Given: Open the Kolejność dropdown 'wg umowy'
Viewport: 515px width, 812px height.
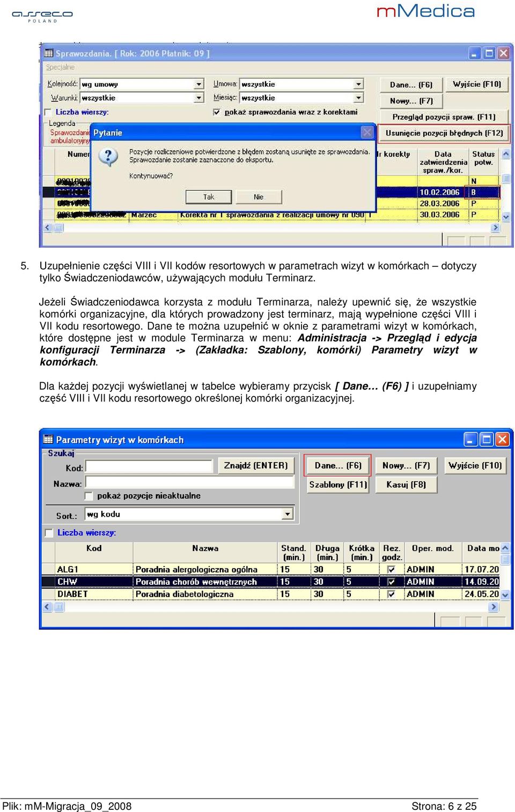Looking at the screenshot, I should click(199, 84).
